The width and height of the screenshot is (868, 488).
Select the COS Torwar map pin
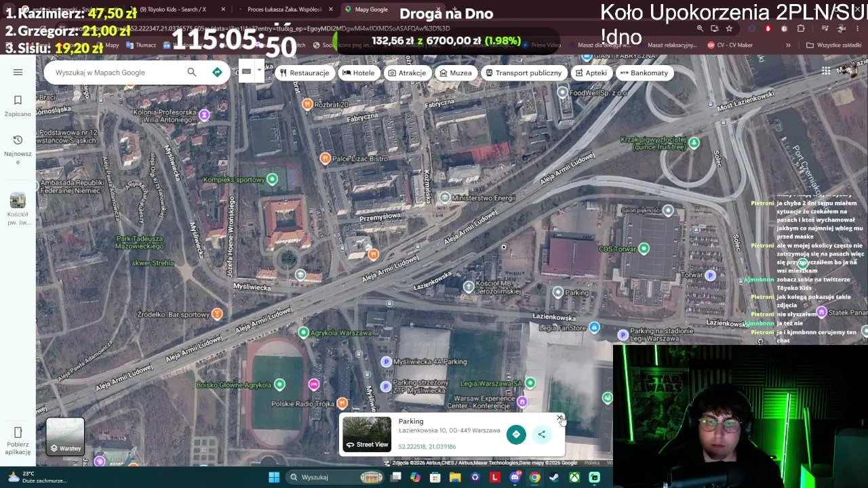(644, 249)
